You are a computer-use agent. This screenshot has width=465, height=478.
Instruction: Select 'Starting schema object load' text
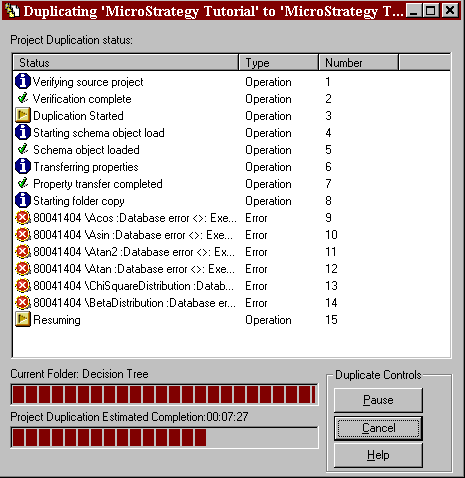coord(99,133)
